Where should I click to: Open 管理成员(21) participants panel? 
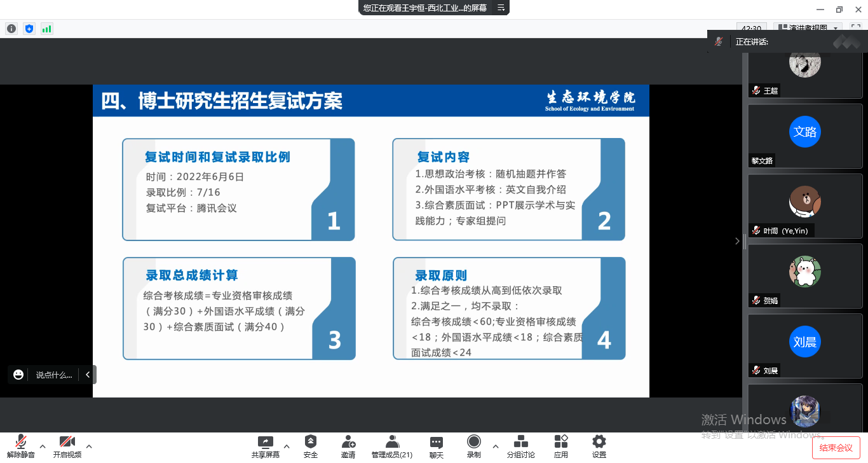392,445
